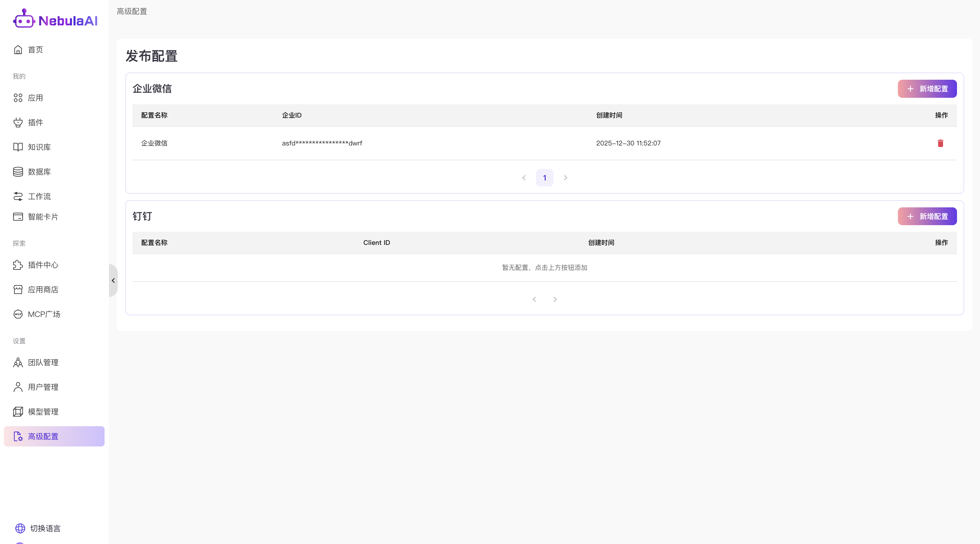Go to 知识库 book icon
This screenshot has width=980, height=544.
(x=18, y=147)
